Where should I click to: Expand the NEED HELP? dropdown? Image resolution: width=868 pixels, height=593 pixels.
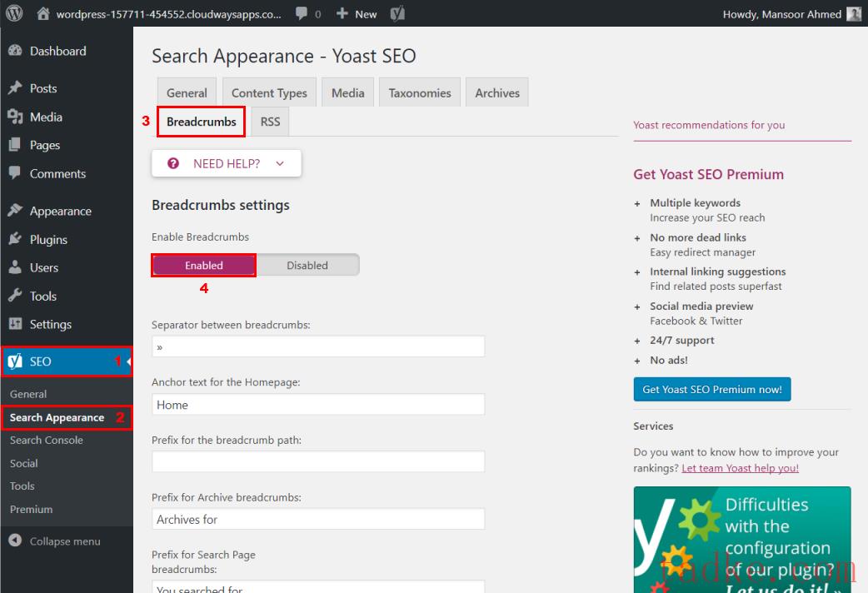[227, 164]
